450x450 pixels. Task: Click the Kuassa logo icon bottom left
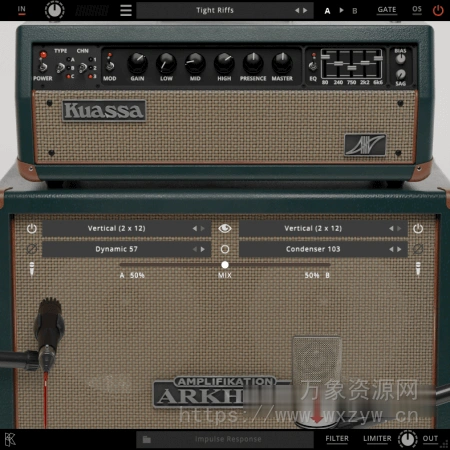click(x=10, y=439)
